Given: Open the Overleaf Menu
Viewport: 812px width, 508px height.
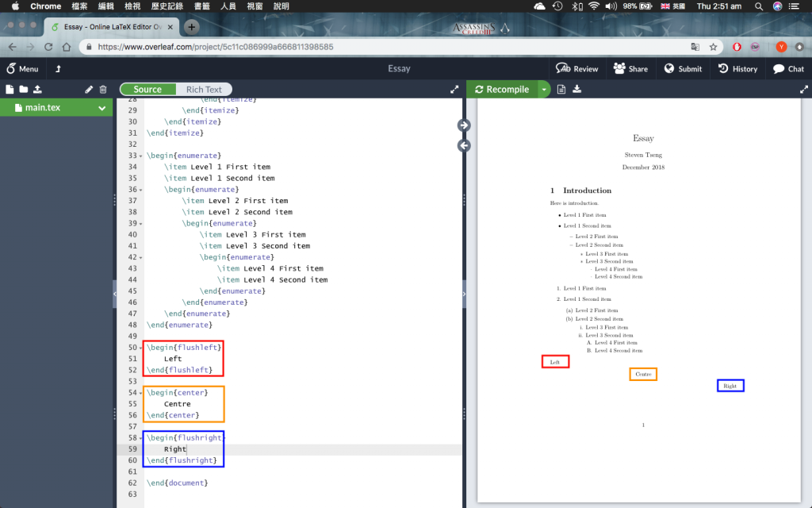Looking at the screenshot, I should (x=22, y=68).
